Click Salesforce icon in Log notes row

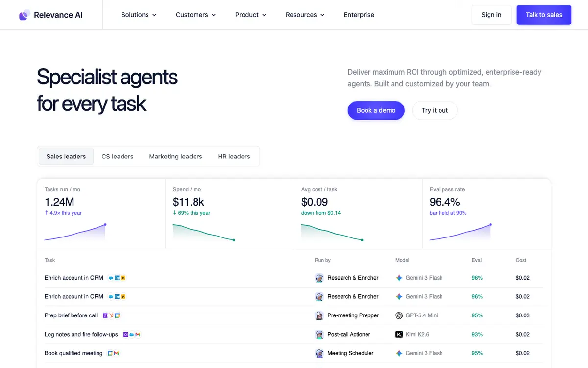[x=132, y=335]
